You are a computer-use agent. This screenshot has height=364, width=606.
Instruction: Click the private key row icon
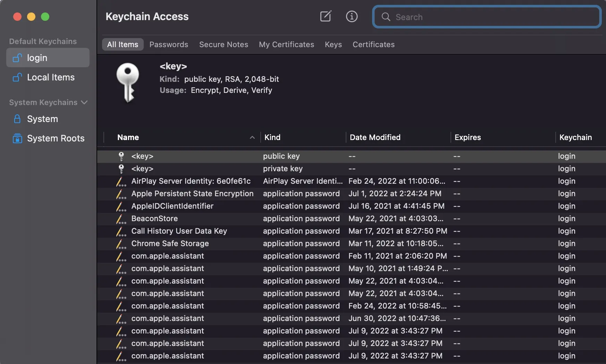(x=121, y=169)
